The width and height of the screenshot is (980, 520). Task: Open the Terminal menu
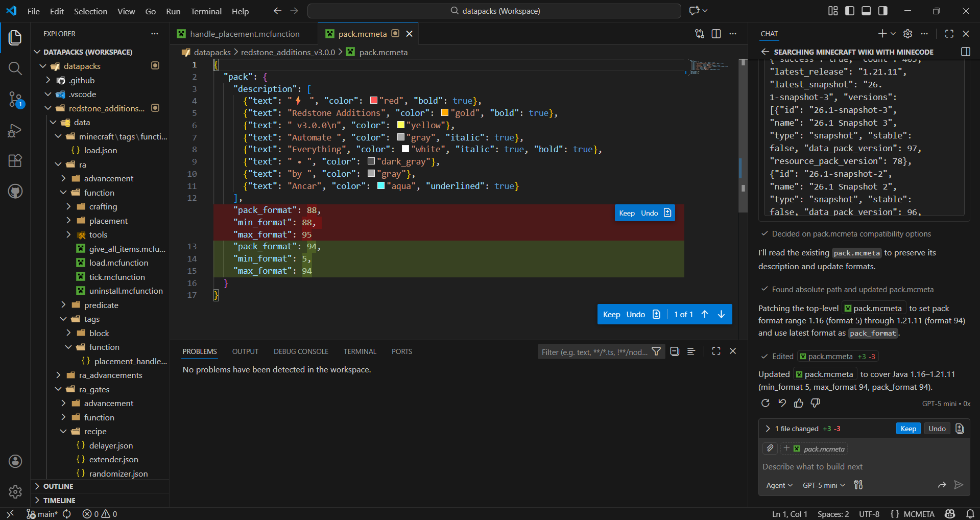pyautogui.click(x=206, y=11)
